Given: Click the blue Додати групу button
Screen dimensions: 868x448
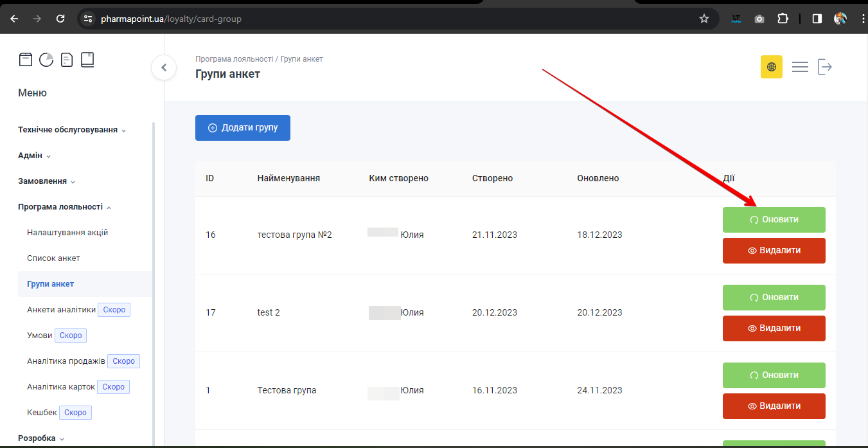Looking at the screenshot, I should (x=243, y=128).
